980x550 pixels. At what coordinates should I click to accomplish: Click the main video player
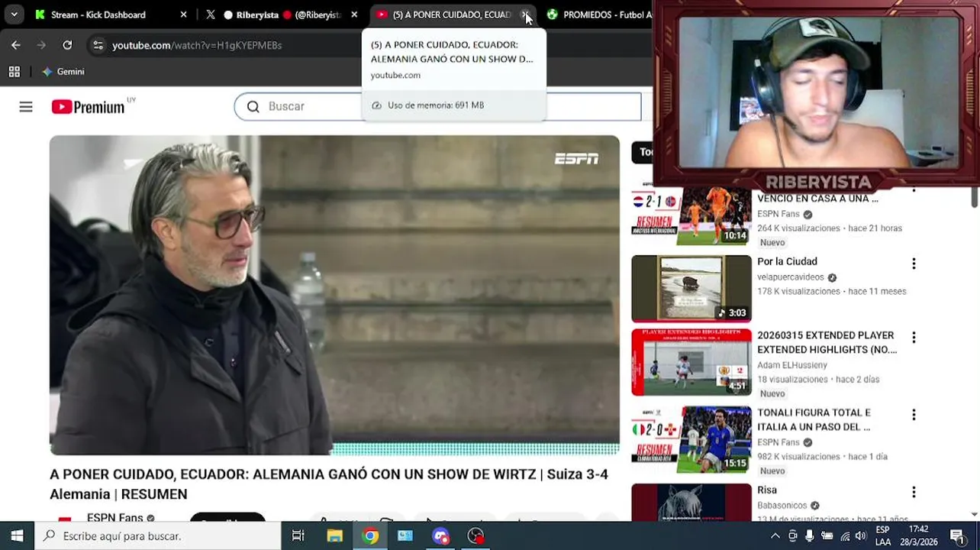(x=334, y=295)
